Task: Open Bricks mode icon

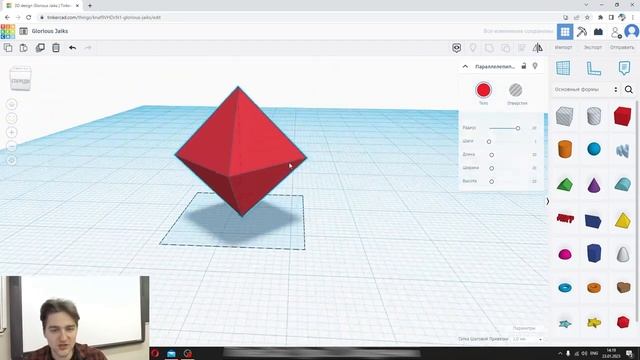Action: [x=598, y=31]
